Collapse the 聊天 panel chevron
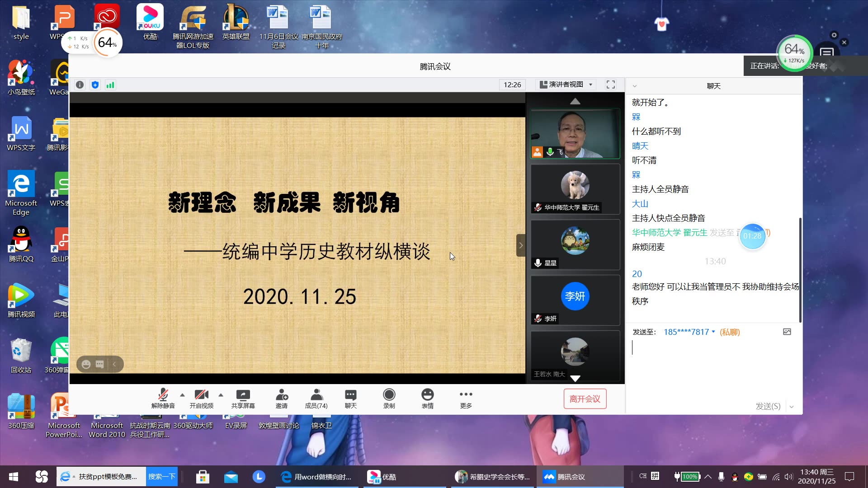 (x=634, y=86)
